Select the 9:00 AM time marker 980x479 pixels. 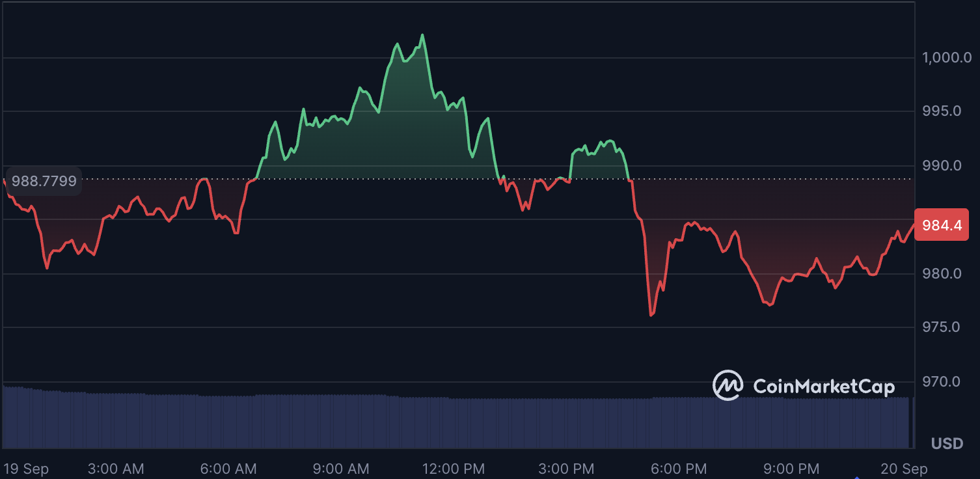[x=341, y=469]
